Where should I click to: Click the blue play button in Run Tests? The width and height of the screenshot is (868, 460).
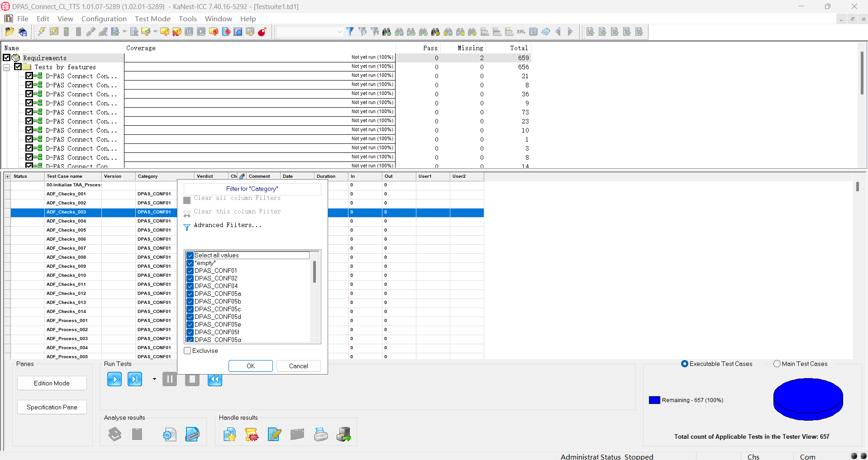pyautogui.click(x=114, y=379)
